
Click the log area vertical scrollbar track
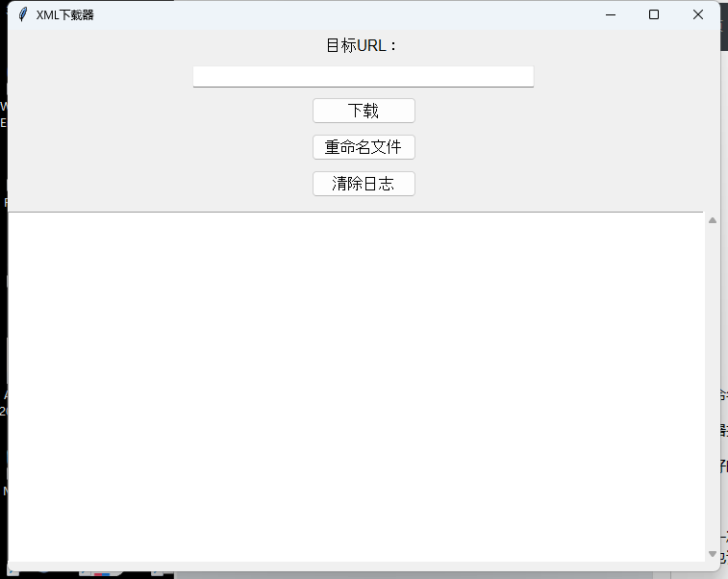pos(713,385)
